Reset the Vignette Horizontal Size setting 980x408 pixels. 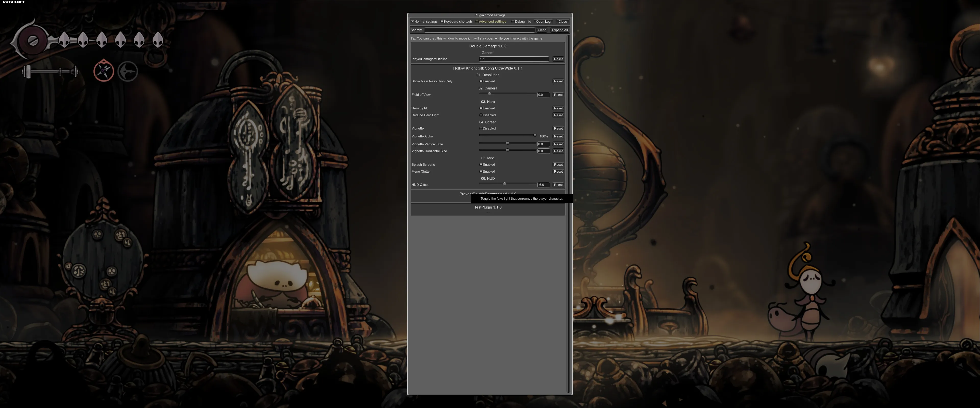tap(558, 151)
